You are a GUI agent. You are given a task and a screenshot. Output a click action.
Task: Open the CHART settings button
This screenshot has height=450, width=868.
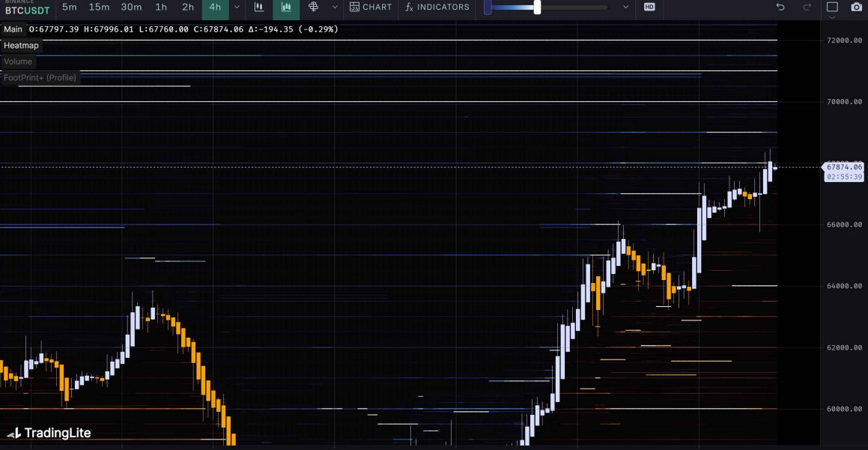[x=371, y=7]
